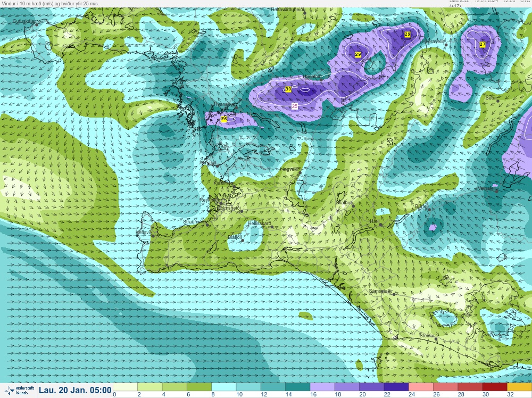
Task: Pick the lilac legend swatch between 16 and 18
Action: (322, 387)
